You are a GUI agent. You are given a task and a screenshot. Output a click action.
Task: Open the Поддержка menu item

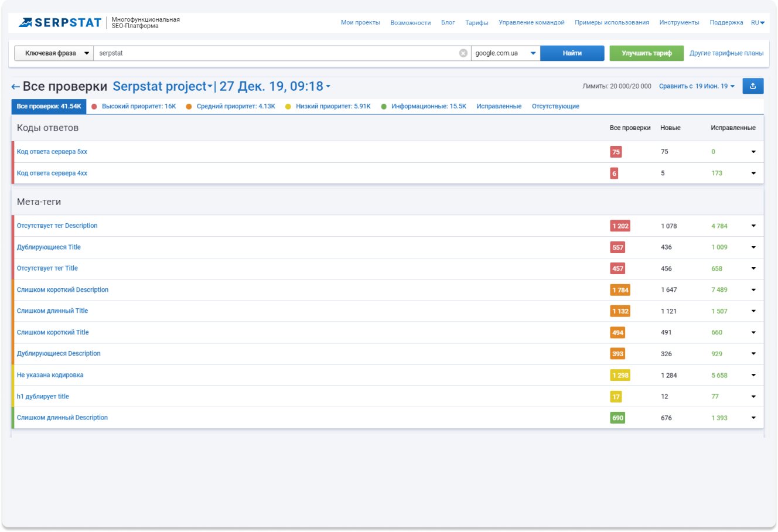click(726, 23)
